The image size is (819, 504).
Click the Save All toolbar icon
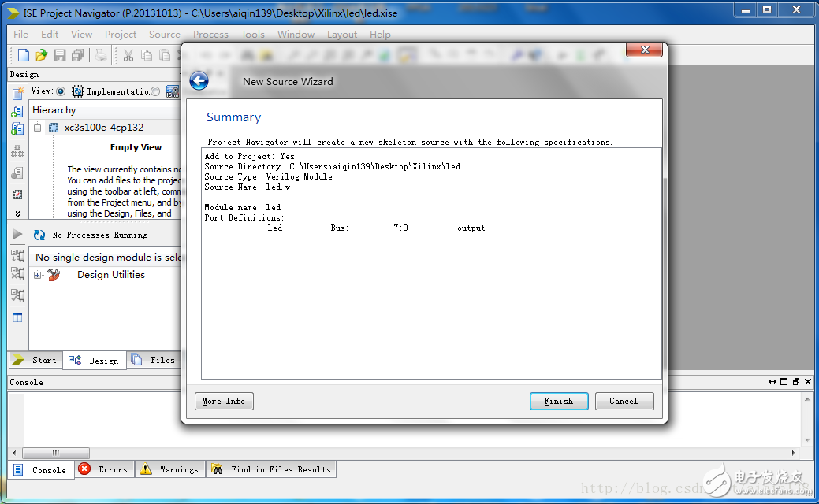tap(78, 55)
